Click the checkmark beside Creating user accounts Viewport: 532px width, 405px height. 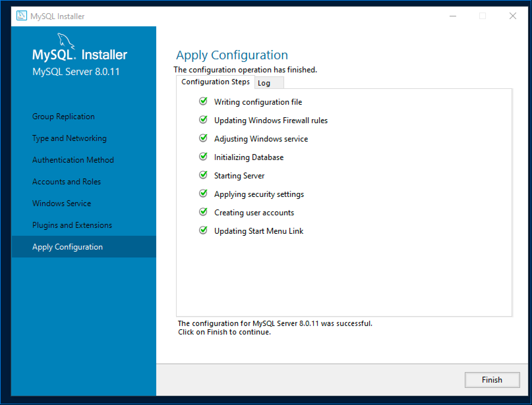(x=203, y=212)
